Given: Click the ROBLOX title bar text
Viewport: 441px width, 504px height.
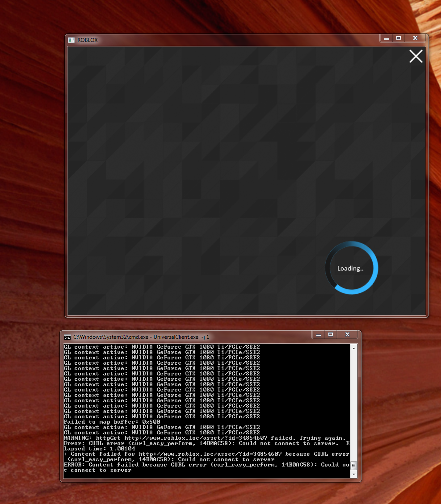Looking at the screenshot, I should pos(88,40).
